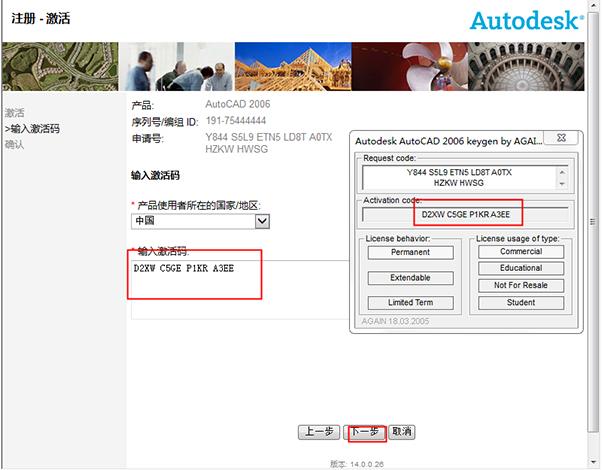This screenshot has width=602, height=470.
Task: Click the Request code text field in keygen
Action: (x=459, y=177)
